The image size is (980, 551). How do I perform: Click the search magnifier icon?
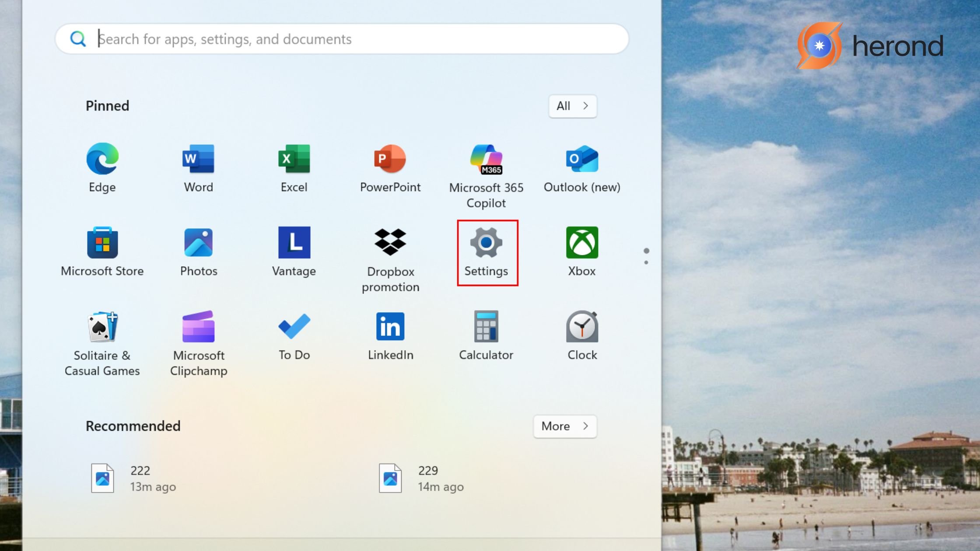(78, 39)
